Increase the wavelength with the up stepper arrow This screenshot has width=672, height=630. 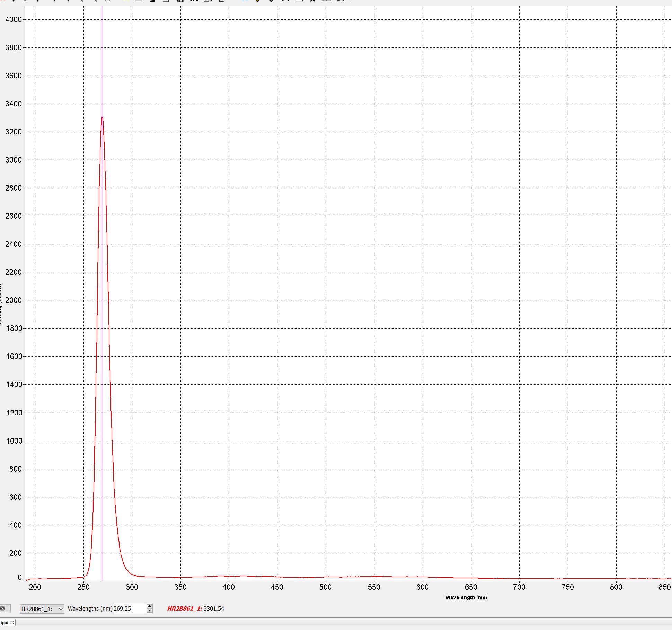click(149, 606)
